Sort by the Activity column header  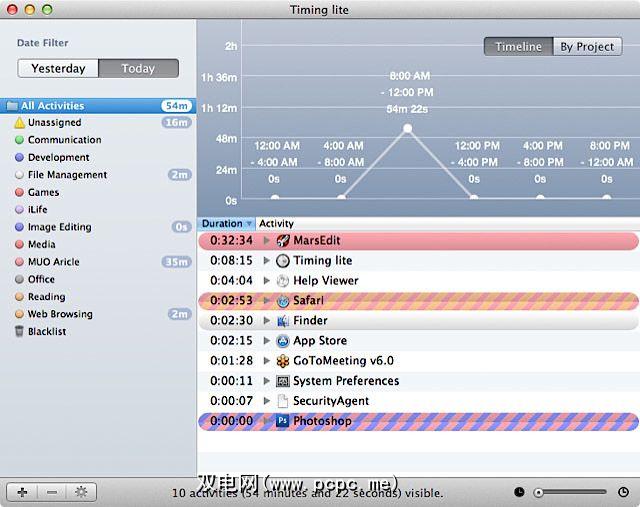448,224
